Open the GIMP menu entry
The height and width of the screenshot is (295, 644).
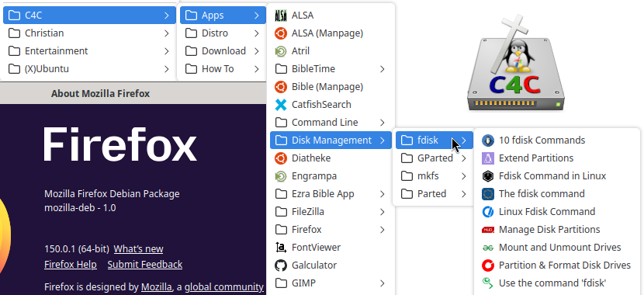click(x=331, y=283)
